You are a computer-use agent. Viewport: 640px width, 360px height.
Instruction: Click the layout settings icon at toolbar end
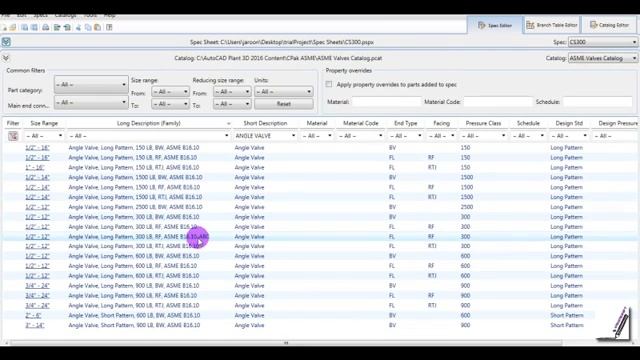pos(109,27)
